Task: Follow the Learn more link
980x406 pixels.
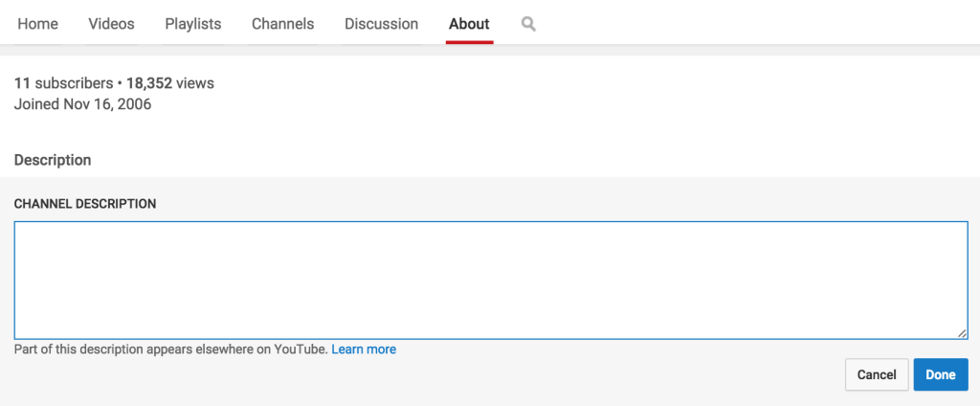Action: (x=364, y=350)
